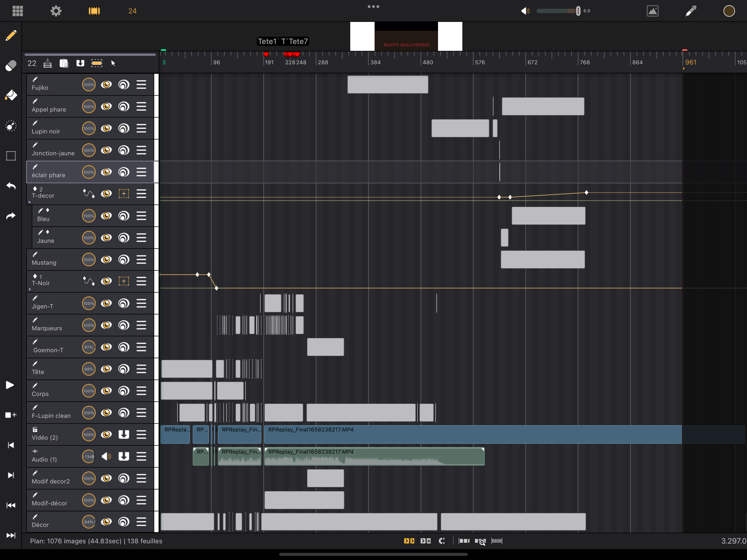747x560 pixels.
Task: Select the eraser tool in sidebar
Action: pyautogui.click(x=11, y=65)
